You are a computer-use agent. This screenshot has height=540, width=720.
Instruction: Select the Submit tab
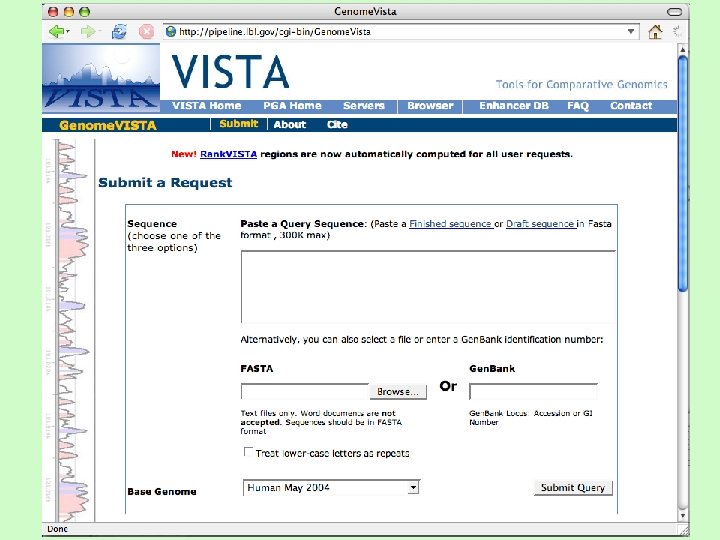(239, 124)
